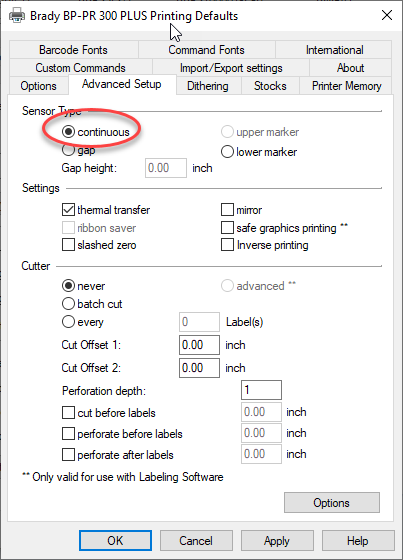Open the Barcode Fonts tab
The width and height of the screenshot is (403, 560).
[x=74, y=50]
